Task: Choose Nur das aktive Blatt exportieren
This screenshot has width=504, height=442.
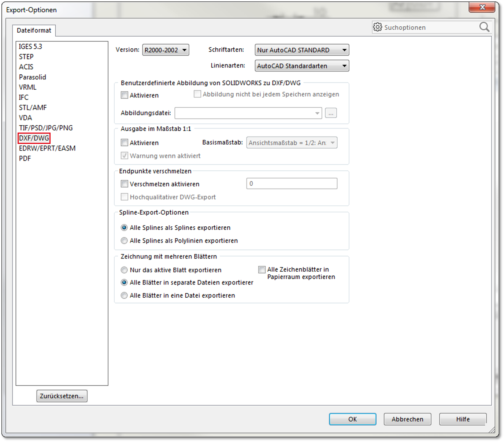Action: pos(125,270)
